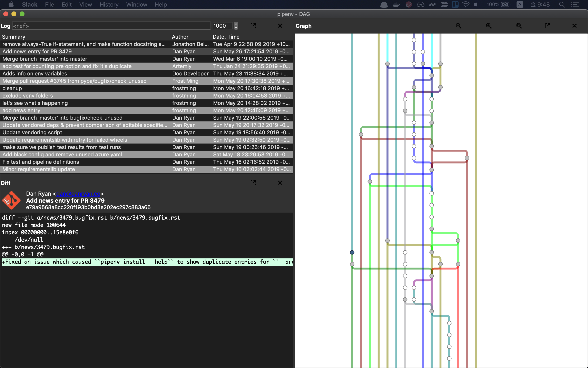The image size is (588, 368).
Task: Select 'Update requirementslib with retry for failed wheels'
Action: pyautogui.click(x=147, y=140)
